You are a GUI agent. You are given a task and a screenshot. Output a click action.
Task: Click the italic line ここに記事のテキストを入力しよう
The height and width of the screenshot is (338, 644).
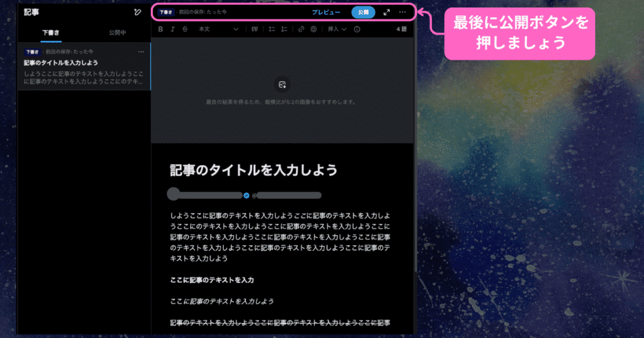[x=222, y=302]
